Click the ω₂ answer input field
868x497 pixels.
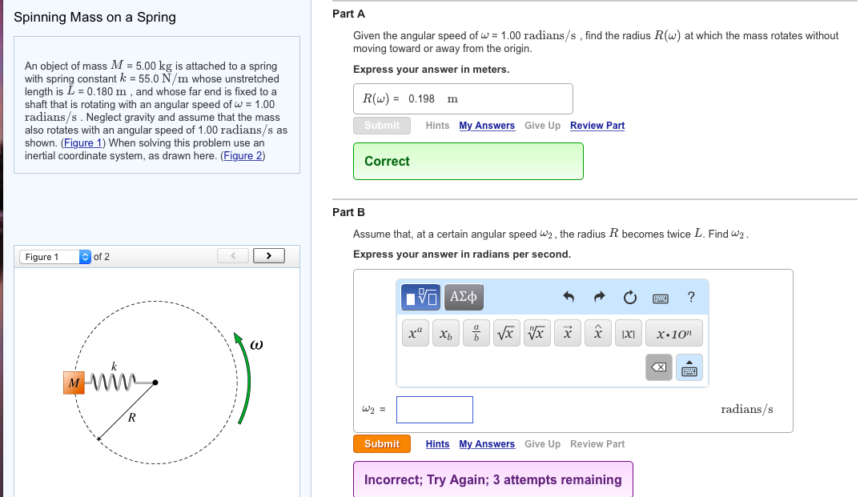point(434,409)
